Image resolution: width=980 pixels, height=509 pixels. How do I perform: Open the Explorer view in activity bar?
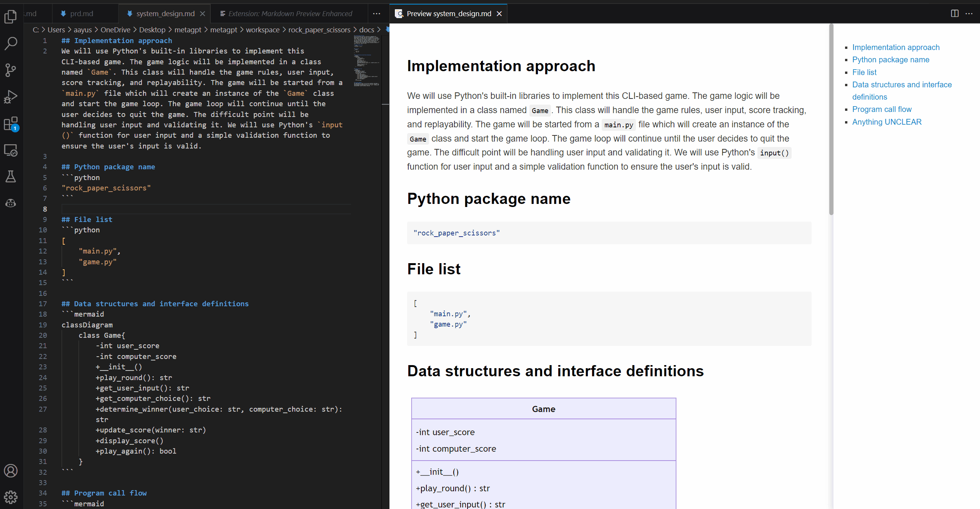click(11, 17)
